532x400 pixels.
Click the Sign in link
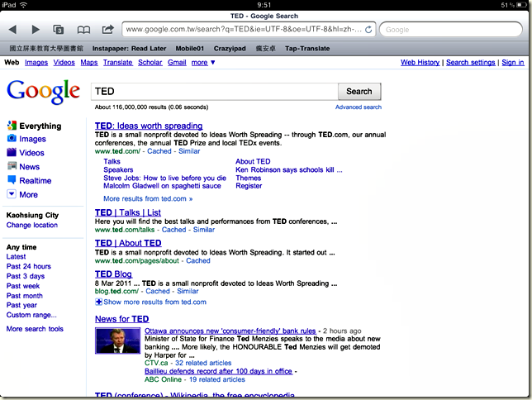click(513, 63)
